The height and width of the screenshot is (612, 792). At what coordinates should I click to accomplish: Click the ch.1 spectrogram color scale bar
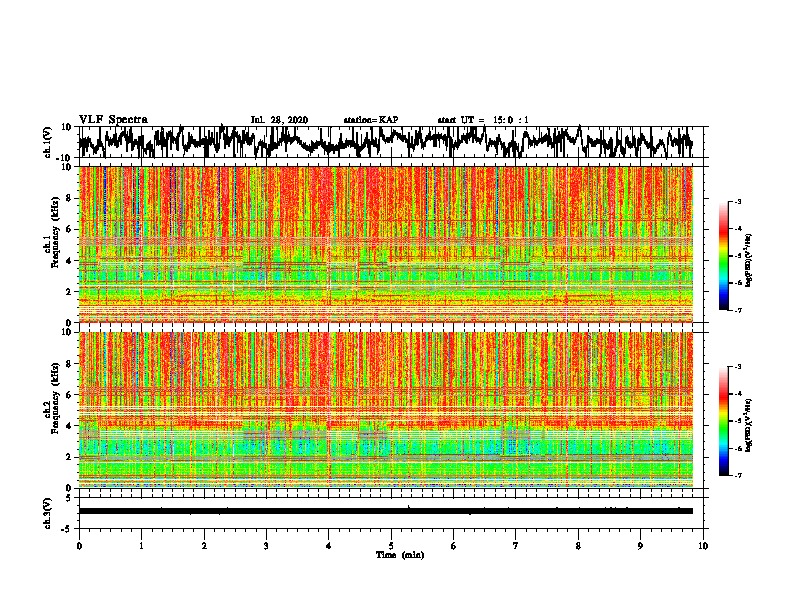point(723,256)
